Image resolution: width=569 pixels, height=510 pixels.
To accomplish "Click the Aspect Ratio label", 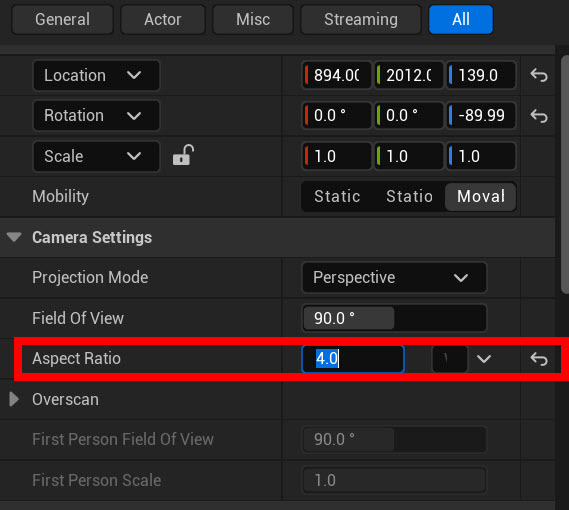I will coord(76,359).
